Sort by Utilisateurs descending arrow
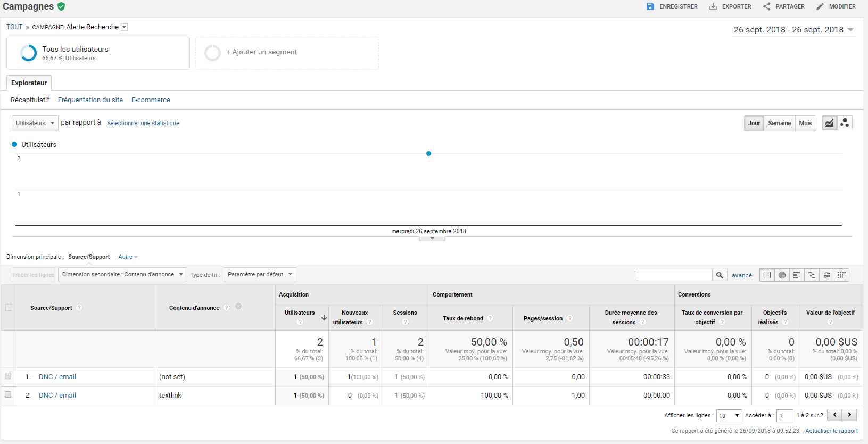 [324, 317]
